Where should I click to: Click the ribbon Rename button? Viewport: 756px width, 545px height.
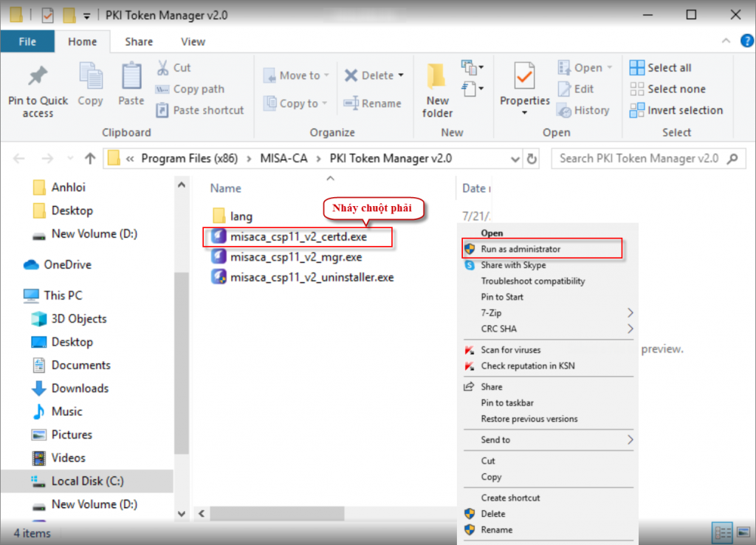(x=372, y=103)
